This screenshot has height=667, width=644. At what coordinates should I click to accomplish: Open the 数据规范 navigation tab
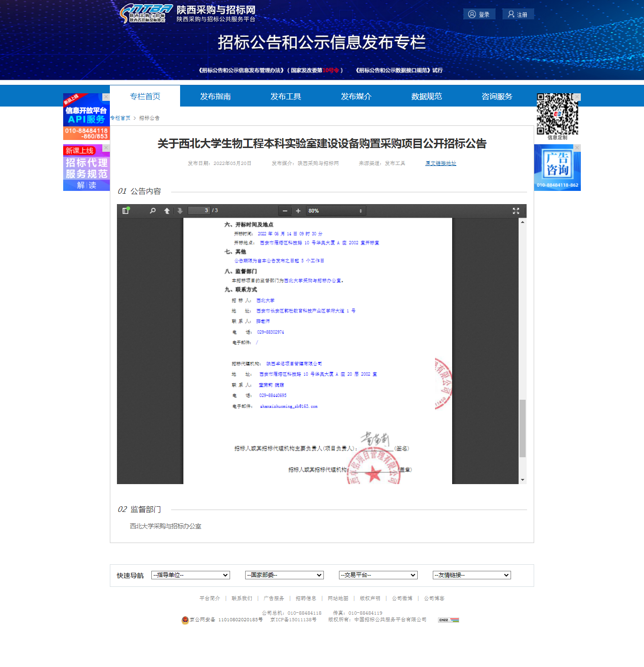(426, 96)
